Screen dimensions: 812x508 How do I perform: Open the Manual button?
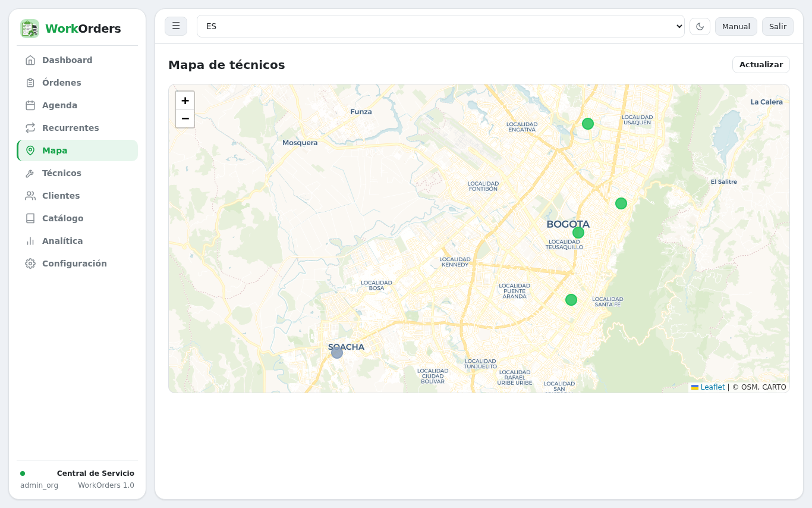click(736, 26)
